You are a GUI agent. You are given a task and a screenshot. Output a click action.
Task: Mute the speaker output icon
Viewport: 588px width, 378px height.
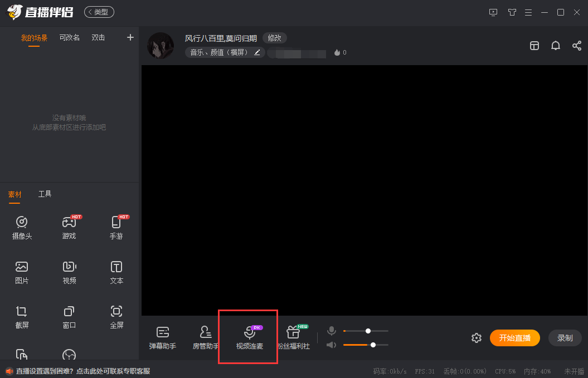(331, 345)
